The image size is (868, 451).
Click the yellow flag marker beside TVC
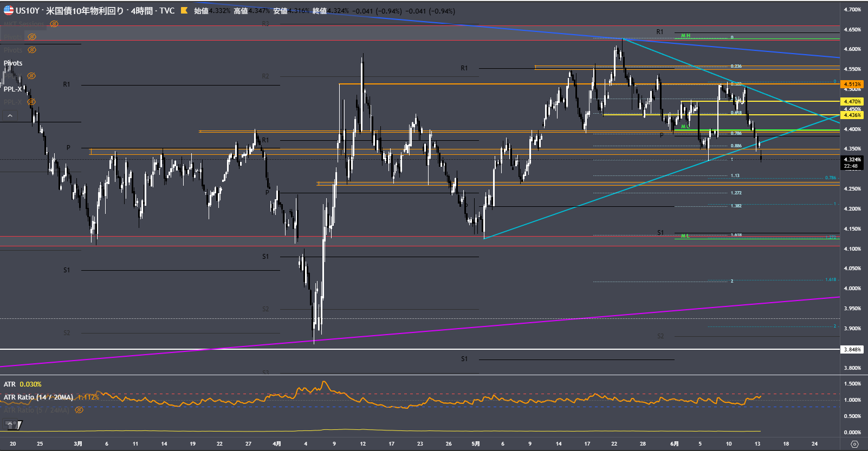(x=184, y=10)
